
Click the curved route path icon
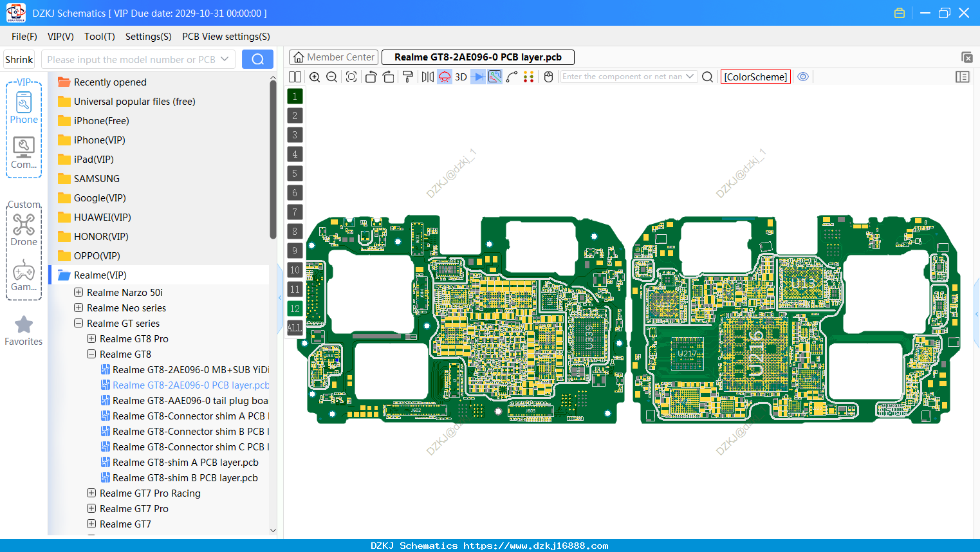[x=512, y=77]
